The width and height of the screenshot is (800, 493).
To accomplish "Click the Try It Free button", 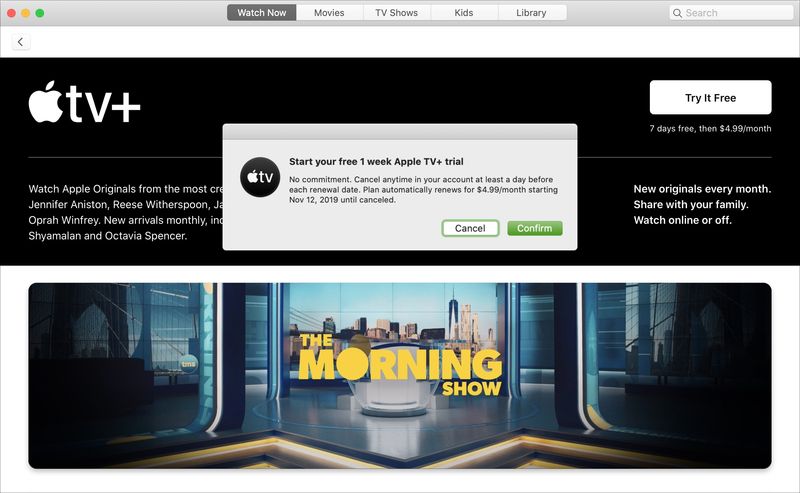I will [710, 97].
